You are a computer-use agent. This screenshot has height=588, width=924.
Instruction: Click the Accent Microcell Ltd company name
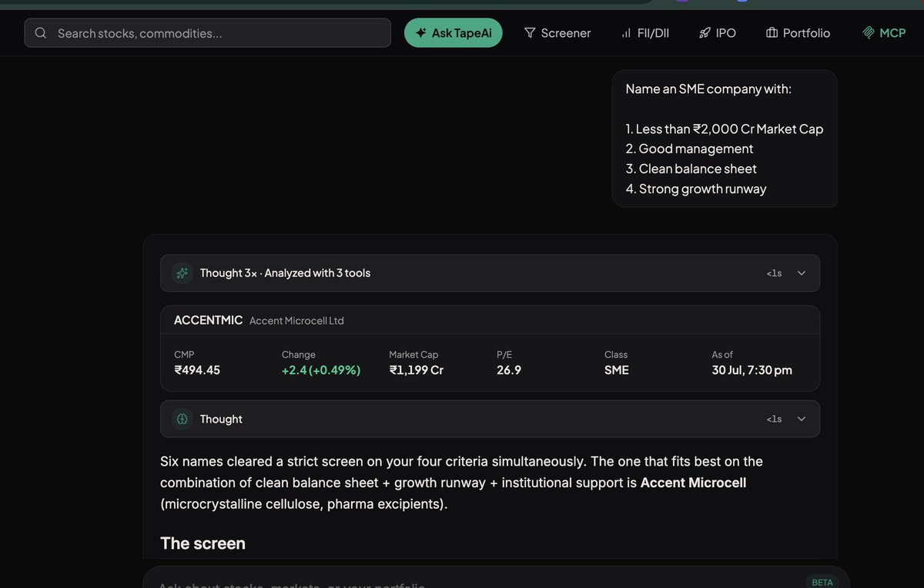pos(296,321)
